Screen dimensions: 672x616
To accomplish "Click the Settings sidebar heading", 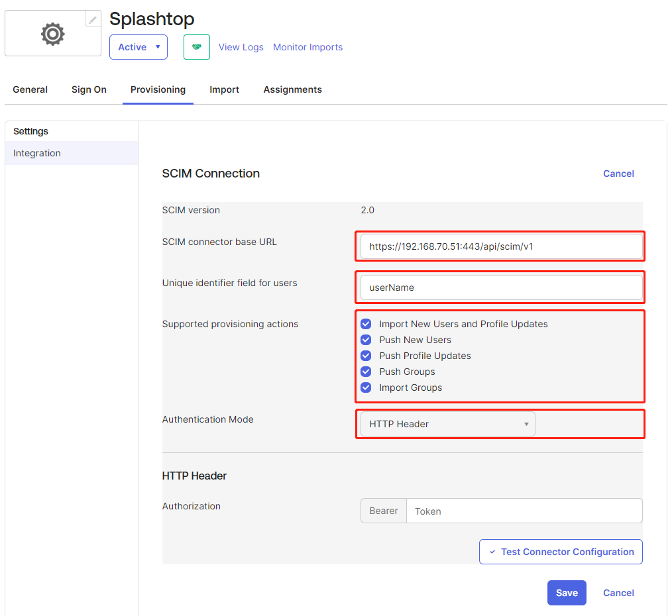I will pyautogui.click(x=30, y=131).
